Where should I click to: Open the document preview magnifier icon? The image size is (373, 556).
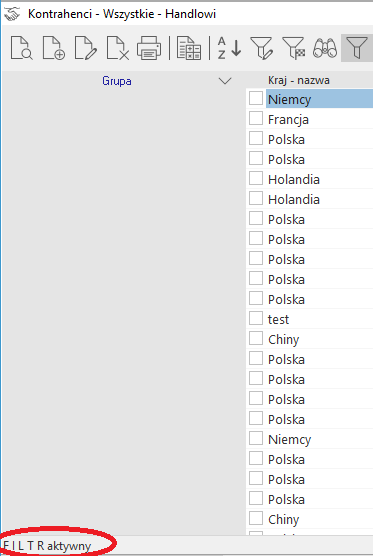(x=22, y=48)
